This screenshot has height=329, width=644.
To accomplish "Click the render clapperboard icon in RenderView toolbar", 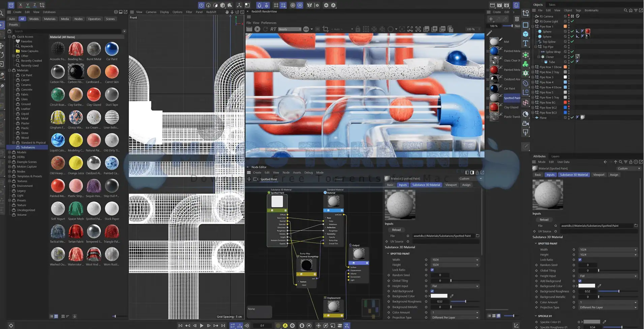I will (249, 29).
